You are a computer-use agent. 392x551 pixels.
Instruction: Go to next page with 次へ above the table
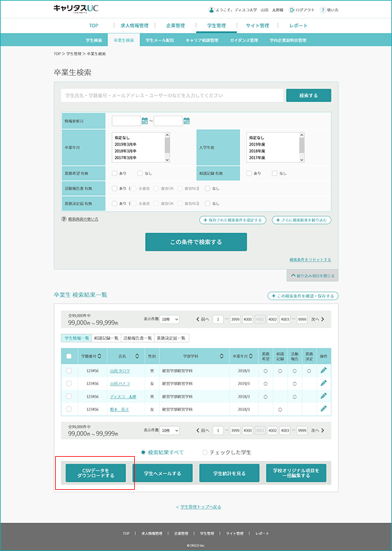pos(317,320)
